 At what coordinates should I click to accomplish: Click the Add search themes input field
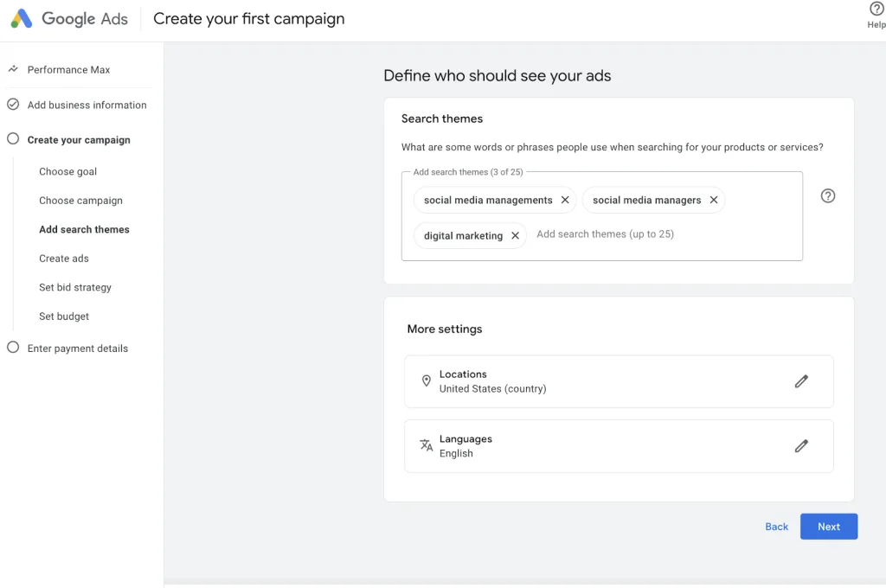[664, 234]
